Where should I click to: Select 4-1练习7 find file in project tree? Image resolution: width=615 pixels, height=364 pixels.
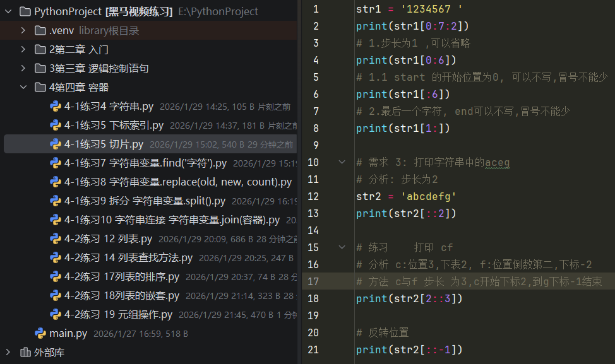(x=126, y=163)
